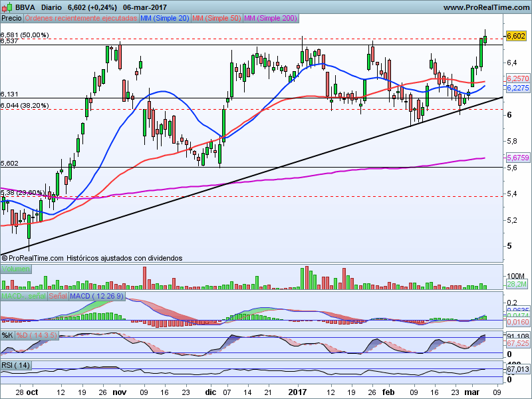The image size is (532, 399).
Task: Click the 5,2 price axis label
Action: [512, 220]
